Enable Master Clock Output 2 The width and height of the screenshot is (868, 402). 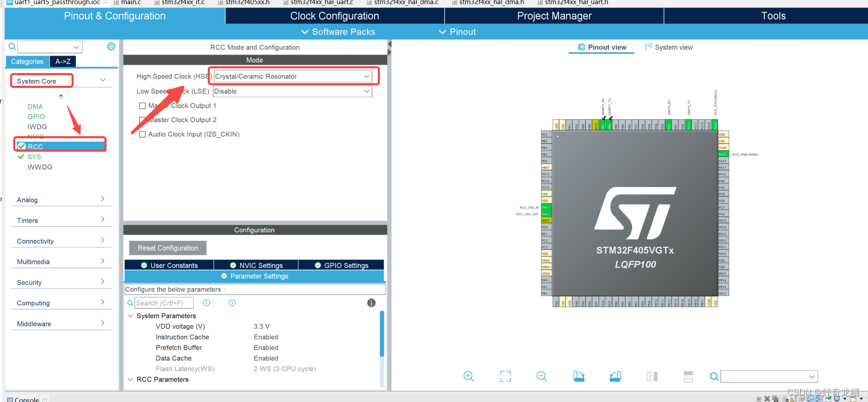143,120
